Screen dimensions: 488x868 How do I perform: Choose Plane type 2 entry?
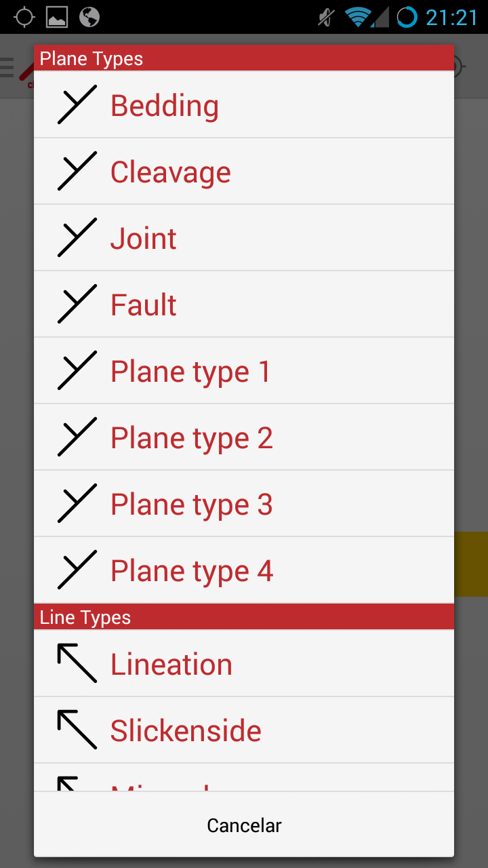tap(192, 438)
